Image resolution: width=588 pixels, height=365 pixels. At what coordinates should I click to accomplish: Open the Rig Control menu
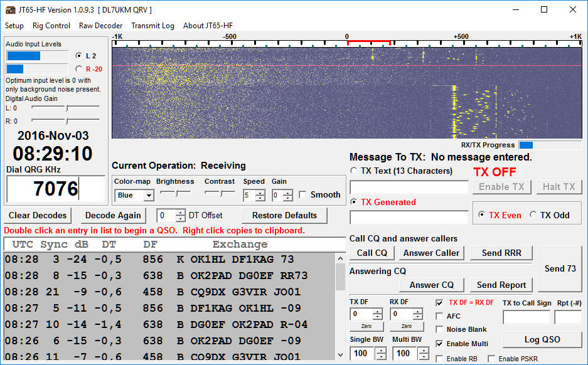(51, 26)
